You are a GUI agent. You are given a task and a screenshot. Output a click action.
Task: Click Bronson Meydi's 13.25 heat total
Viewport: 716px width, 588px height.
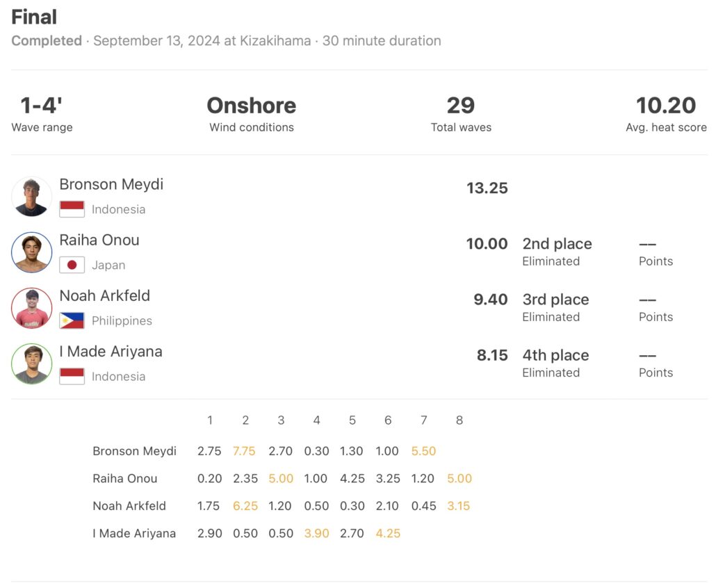coord(487,188)
